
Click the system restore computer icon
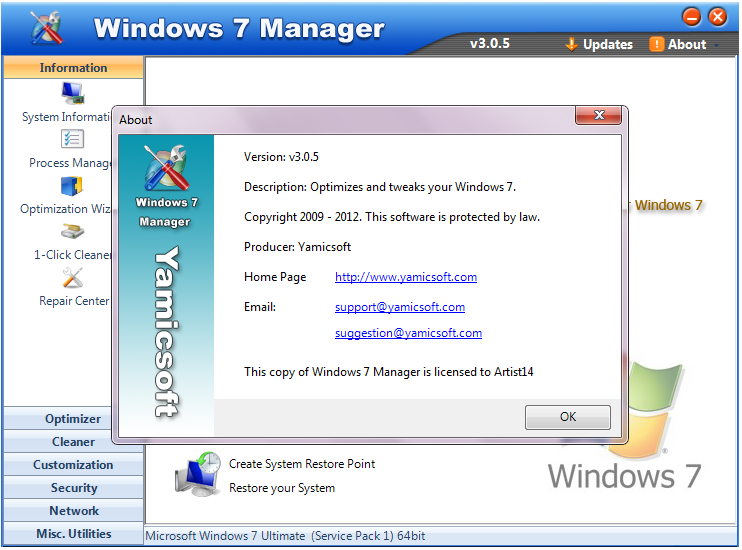(x=198, y=474)
